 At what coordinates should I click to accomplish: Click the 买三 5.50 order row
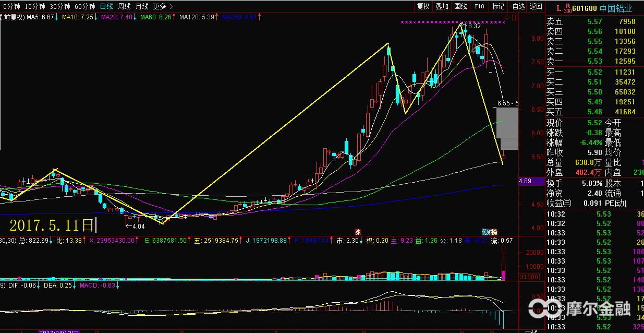point(594,92)
